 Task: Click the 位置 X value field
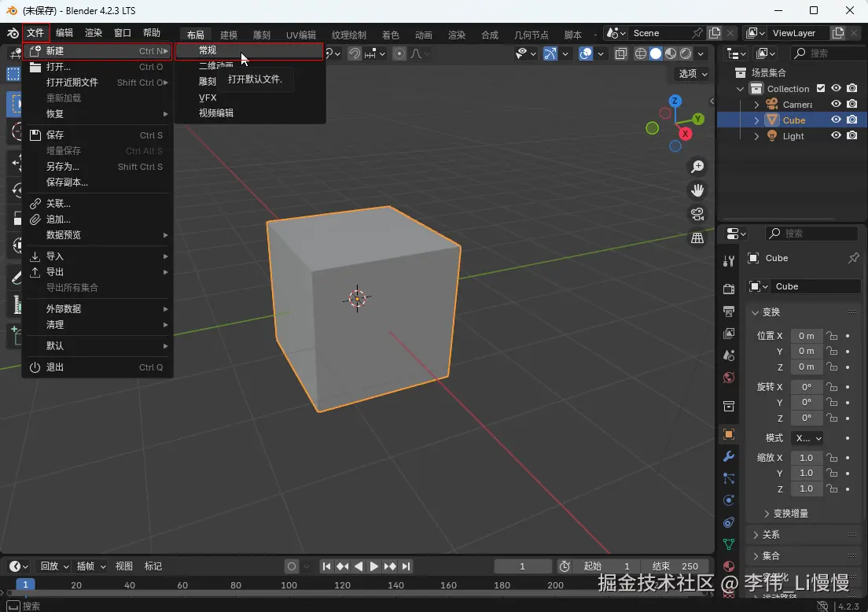(x=807, y=336)
